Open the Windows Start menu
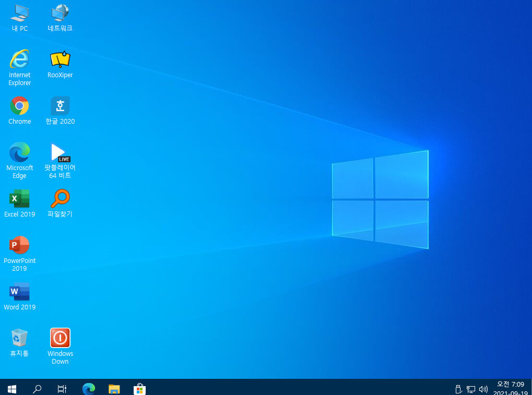 (x=12, y=389)
